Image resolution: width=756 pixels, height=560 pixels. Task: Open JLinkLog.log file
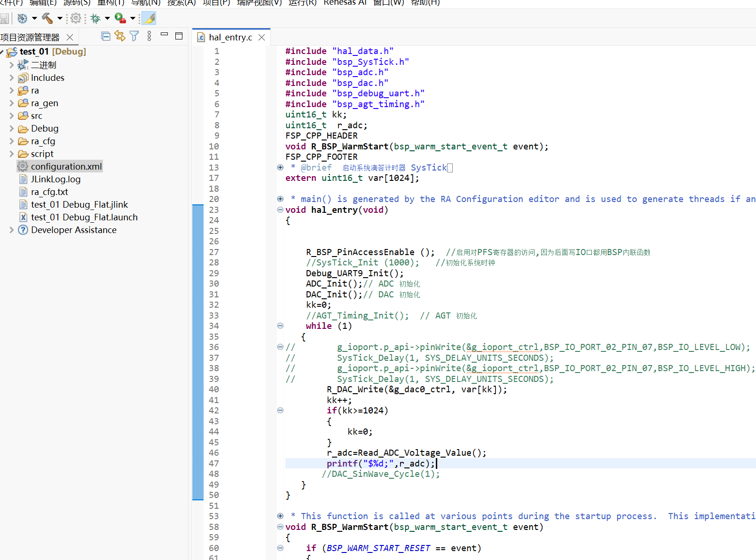[55, 179]
